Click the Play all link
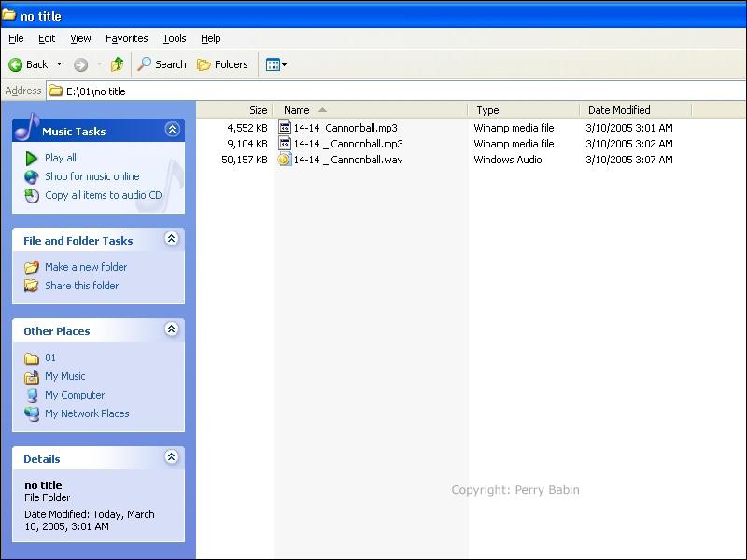Viewport: 747px width, 560px height. tap(61, 158)
